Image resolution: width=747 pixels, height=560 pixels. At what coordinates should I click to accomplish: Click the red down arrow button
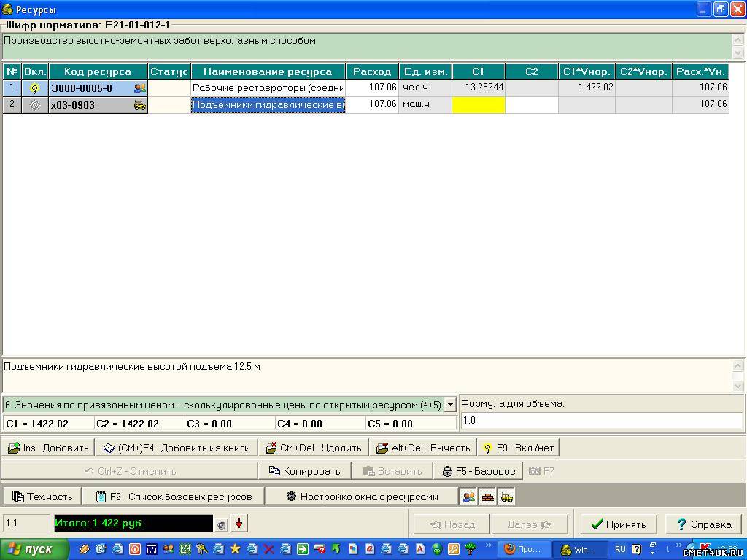pos(239,524)
